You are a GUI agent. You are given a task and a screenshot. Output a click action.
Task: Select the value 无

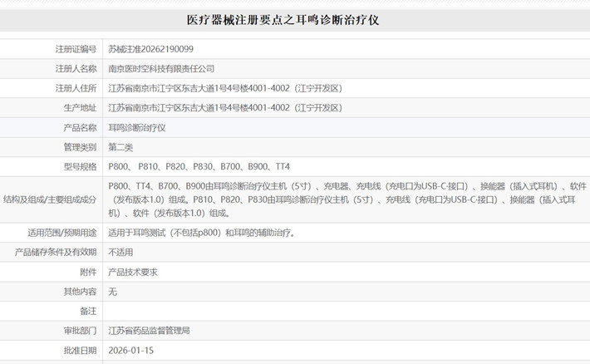112,292
